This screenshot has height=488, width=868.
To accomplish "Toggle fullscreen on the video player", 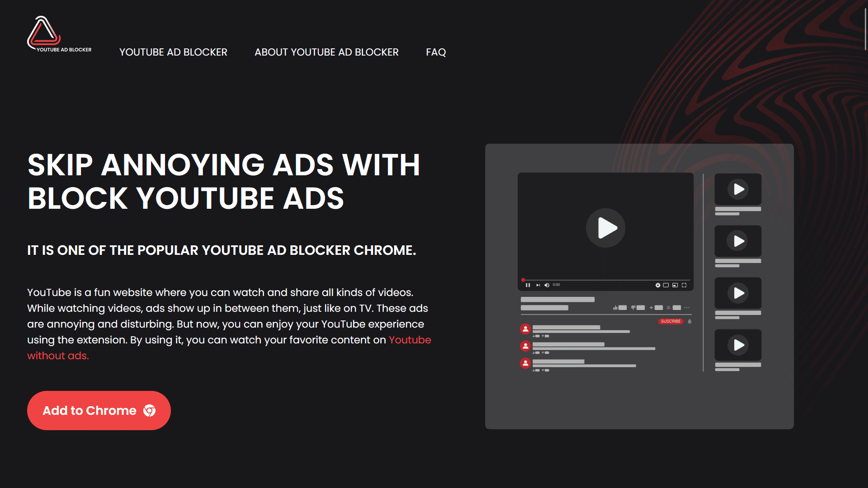I will click(684, 285).
